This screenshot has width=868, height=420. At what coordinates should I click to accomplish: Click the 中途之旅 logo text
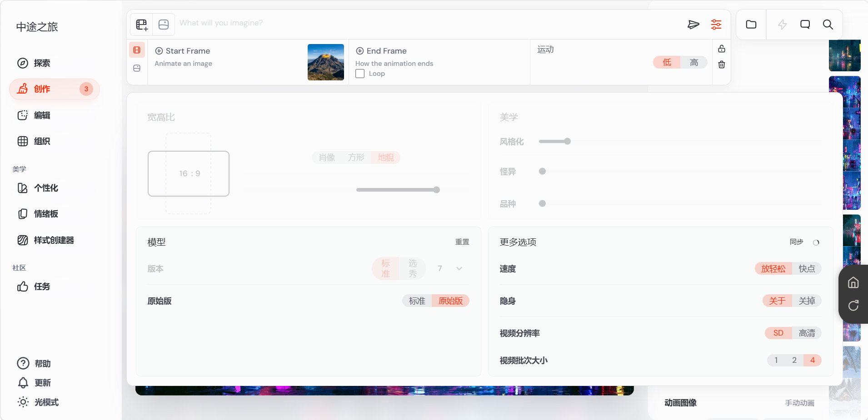(x=37, y=27)
